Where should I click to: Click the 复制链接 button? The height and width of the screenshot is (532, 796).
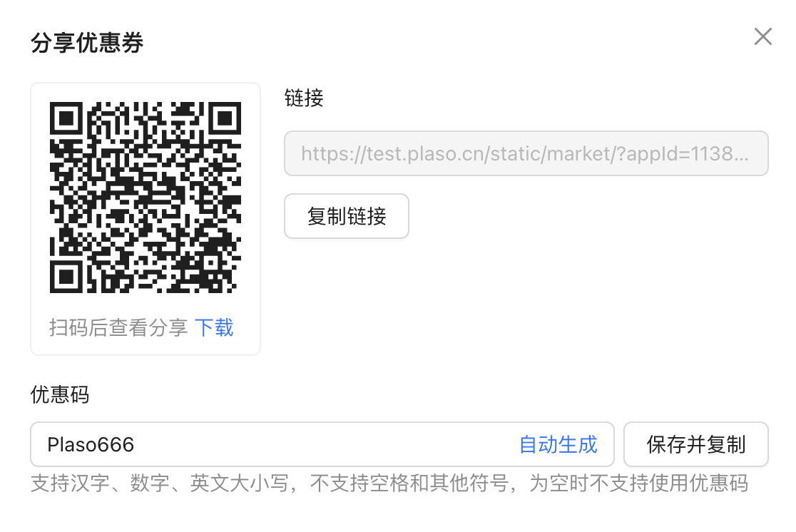click(346, 216)
